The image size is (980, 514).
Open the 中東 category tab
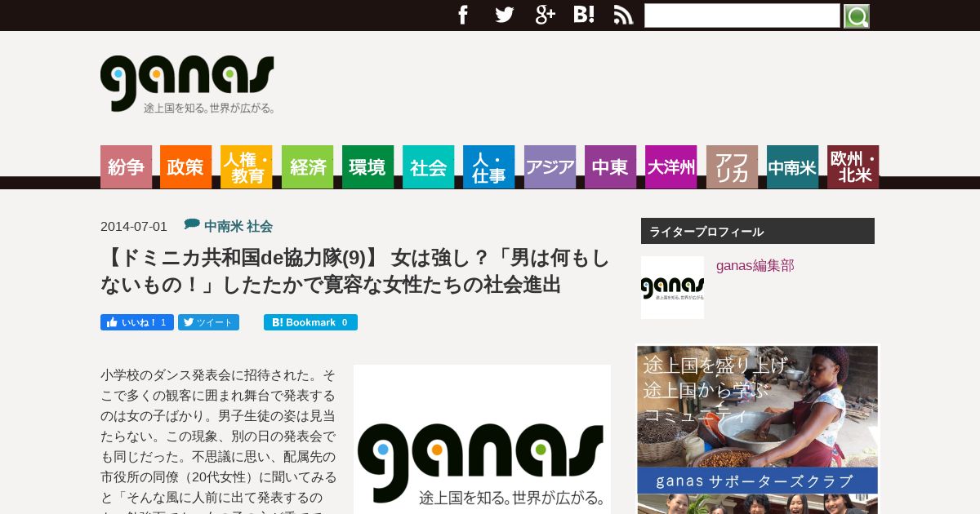tap(610, 167)
